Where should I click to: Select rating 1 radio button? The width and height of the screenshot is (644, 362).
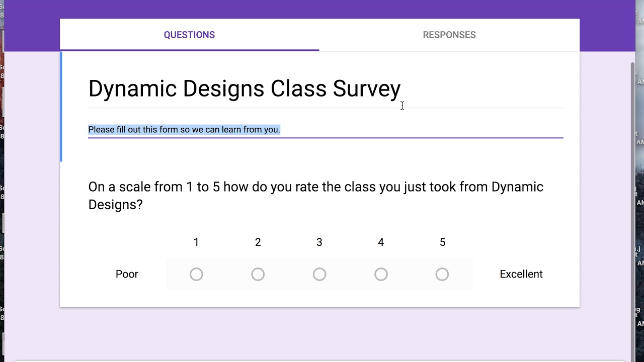pyautogui.click(x=196, y=274)
